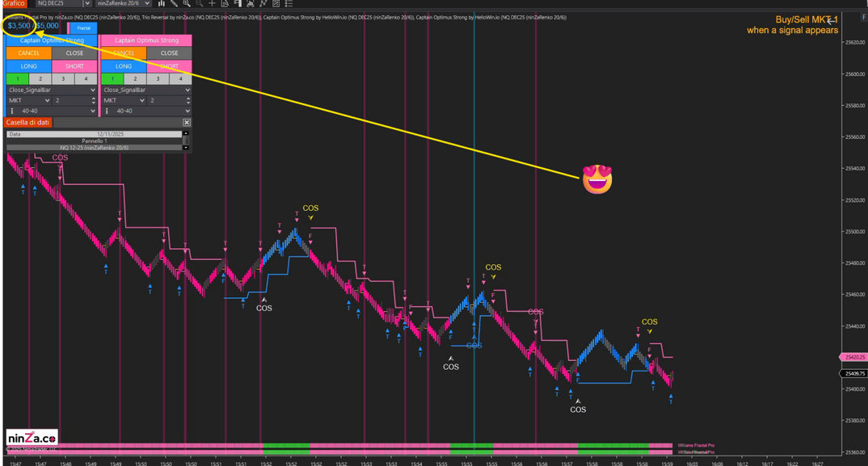Click the zoom out magnifier icon

tap(200, 3)
